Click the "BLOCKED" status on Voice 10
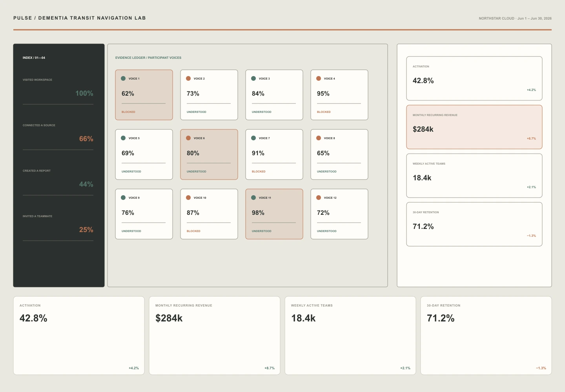 [x=193, y=231]
